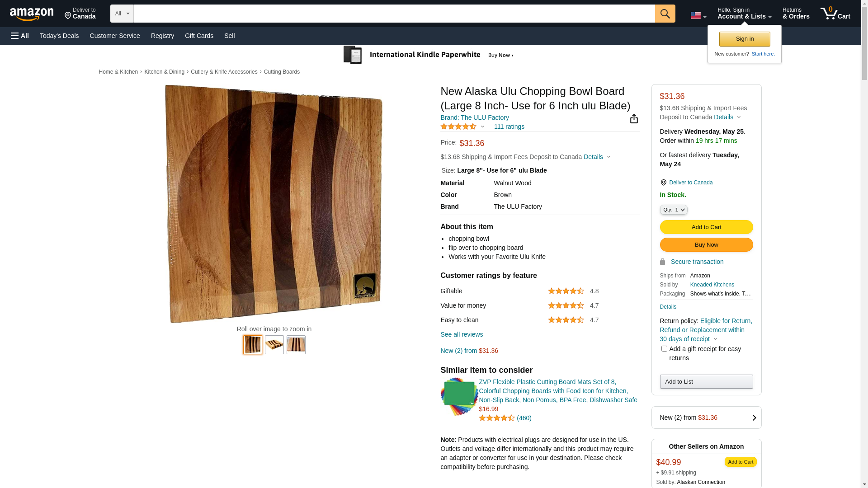Click the Buy Now button

point(706,245)
